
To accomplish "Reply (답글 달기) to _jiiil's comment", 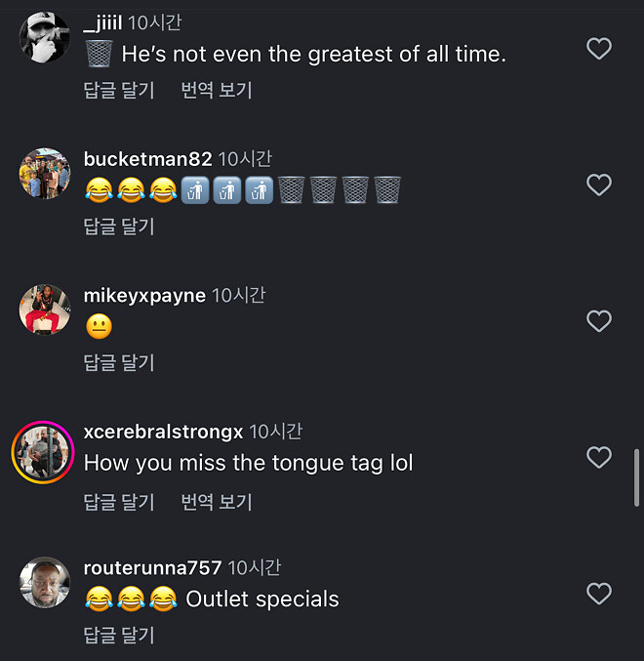I will tap(119, 90).
